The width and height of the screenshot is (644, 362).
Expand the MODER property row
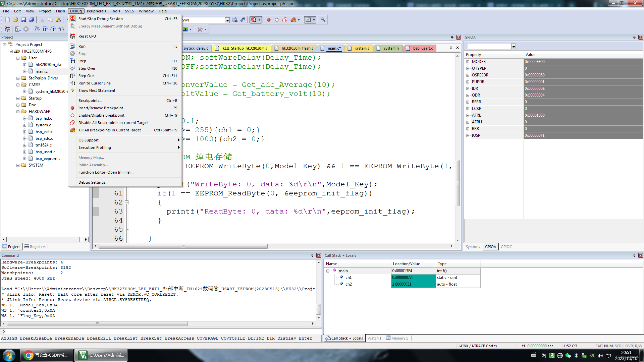coord(468,61)
